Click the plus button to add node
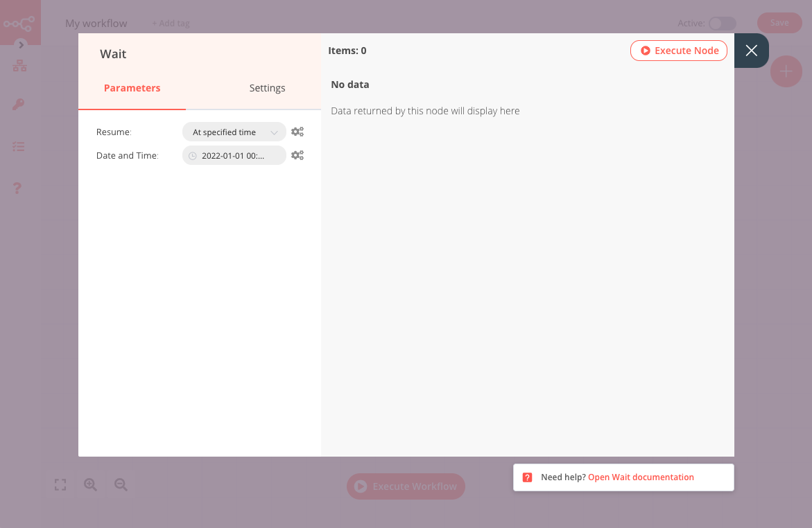This screenshot has width=812, height=528. 786,71
